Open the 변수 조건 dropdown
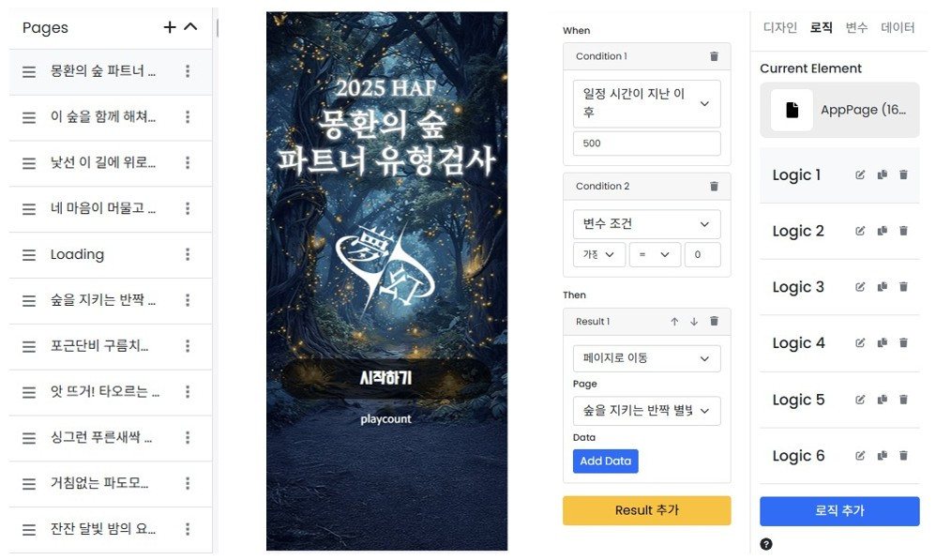936x560 pixels. pyautogui.click(x=647, y=224)
